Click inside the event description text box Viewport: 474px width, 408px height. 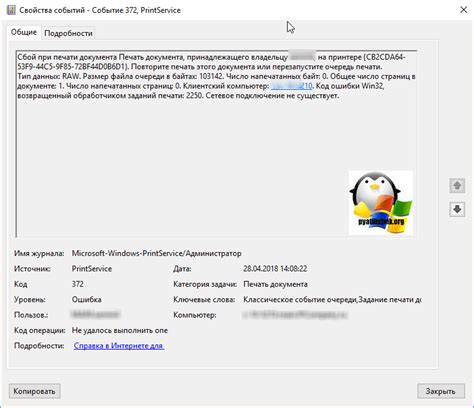click(x=216, y=144)
